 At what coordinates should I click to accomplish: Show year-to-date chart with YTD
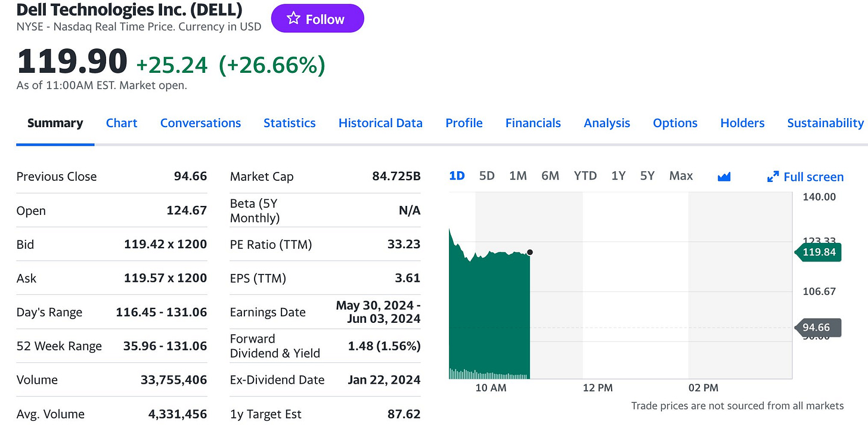click(x=585, y=175)
